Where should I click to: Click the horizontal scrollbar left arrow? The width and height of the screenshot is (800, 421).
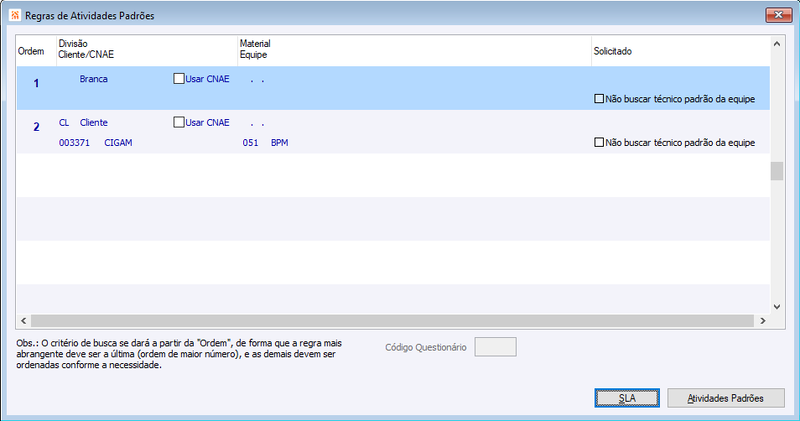tap(23, 320)
